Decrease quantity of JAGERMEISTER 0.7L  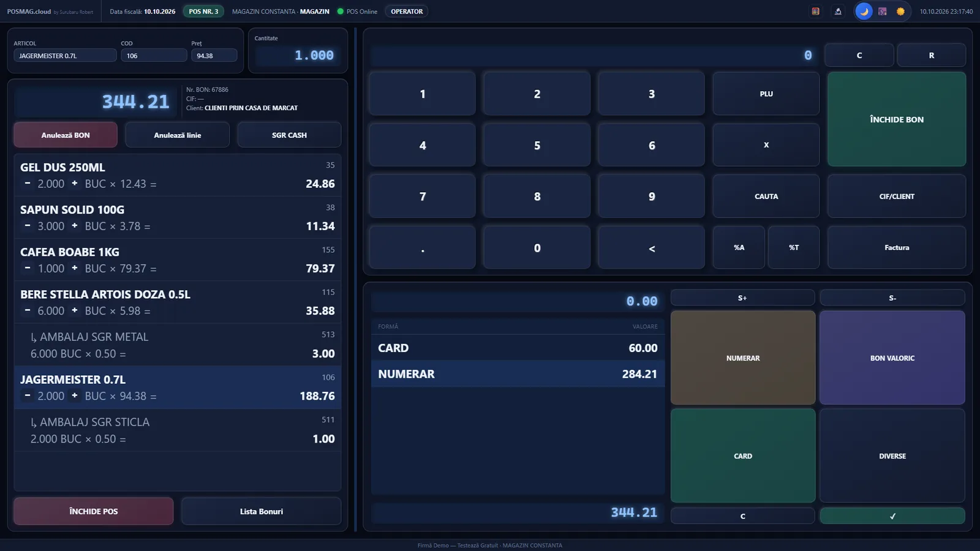click(x=28, y=395)
